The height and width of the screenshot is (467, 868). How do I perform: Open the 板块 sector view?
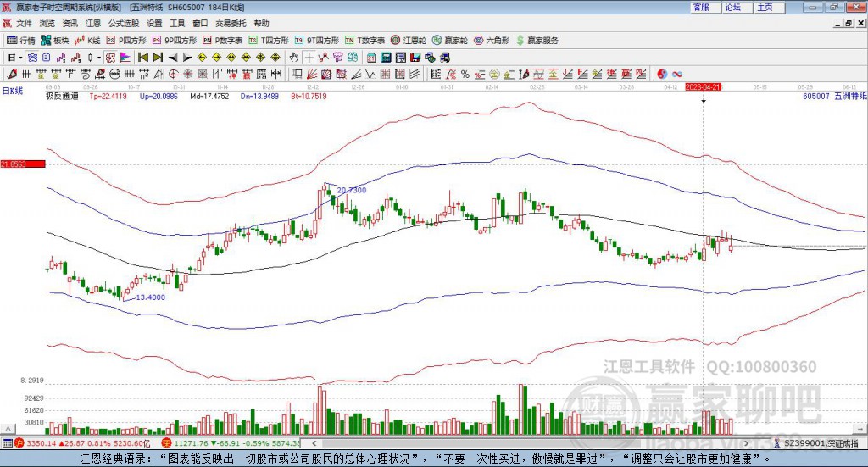55,41
